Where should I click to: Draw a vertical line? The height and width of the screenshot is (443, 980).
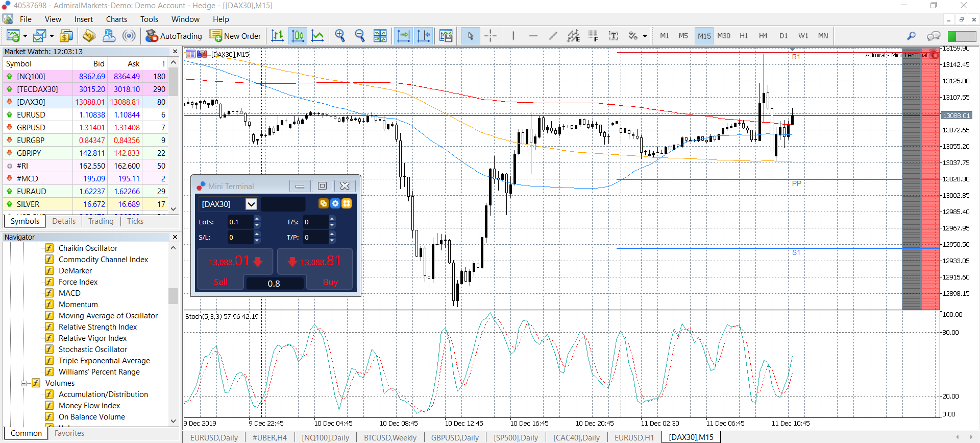(513, 36)
